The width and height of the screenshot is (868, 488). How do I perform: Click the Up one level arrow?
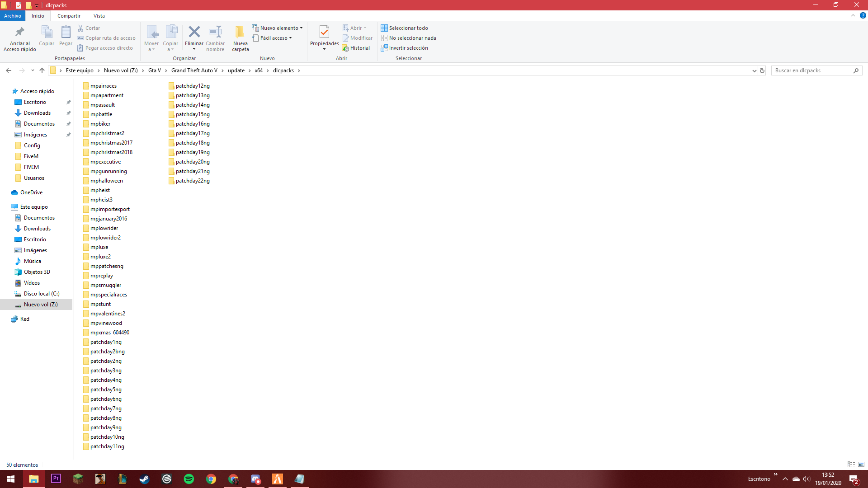(42, 70)
